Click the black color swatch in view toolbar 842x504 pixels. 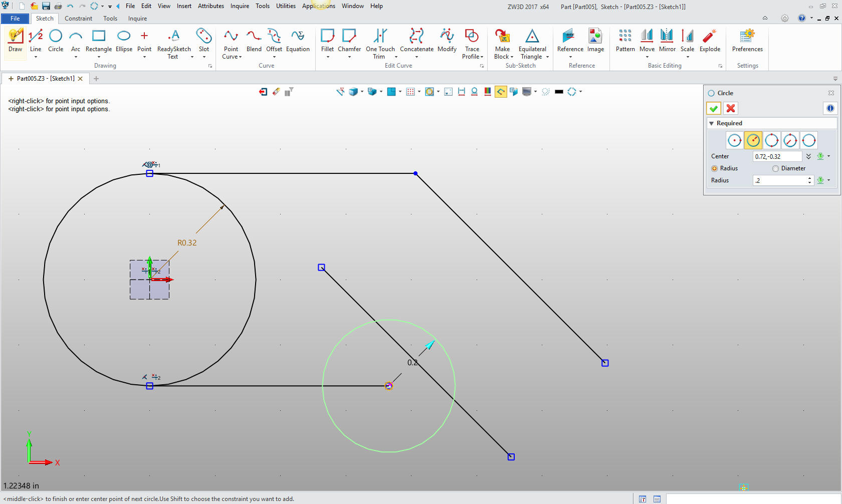tap(559, 92)
